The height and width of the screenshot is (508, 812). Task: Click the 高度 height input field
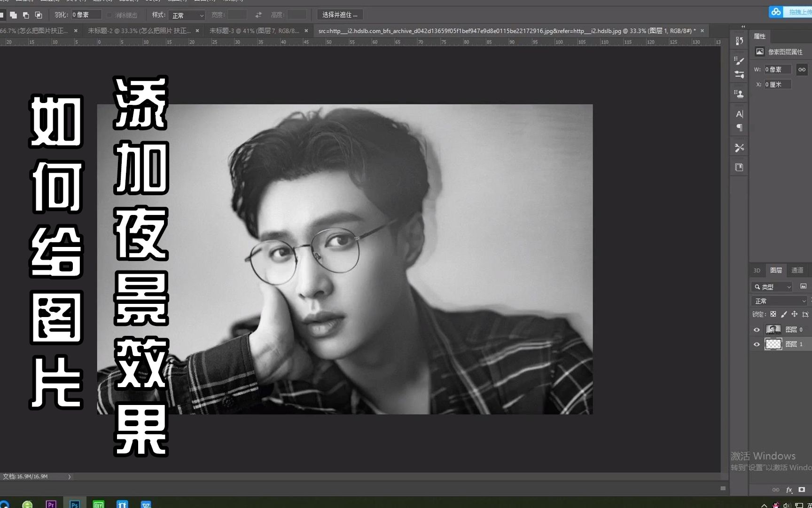point(297,15)
